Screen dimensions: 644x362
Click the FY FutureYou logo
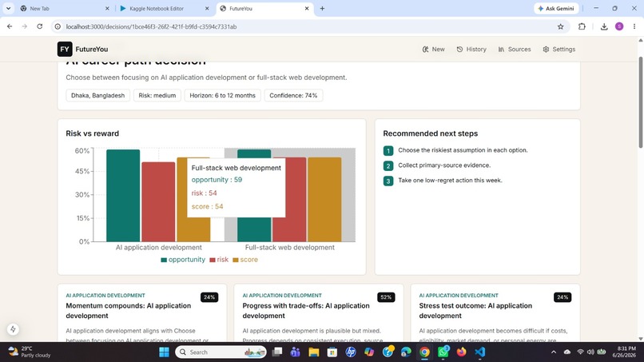point(82,49)
